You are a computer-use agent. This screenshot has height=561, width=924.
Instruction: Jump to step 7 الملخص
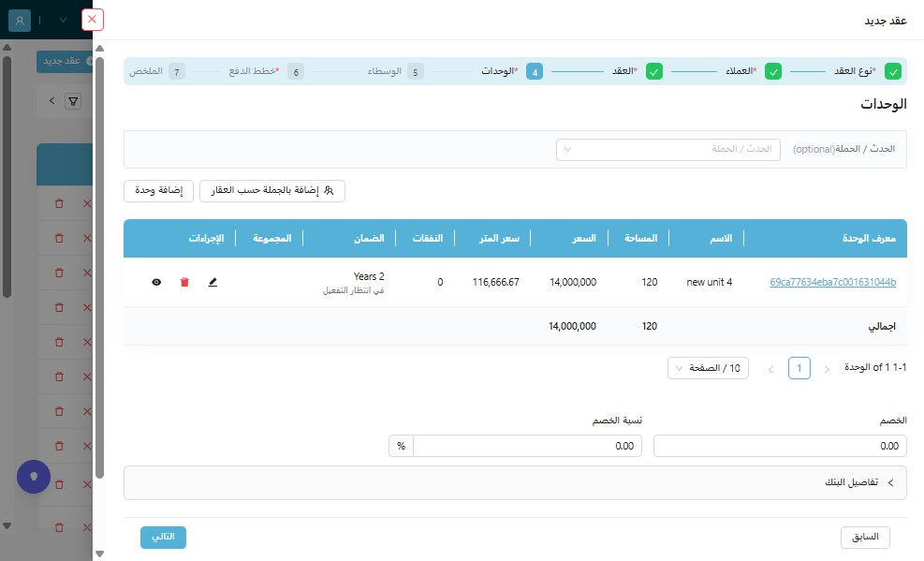tap(156, 71)
